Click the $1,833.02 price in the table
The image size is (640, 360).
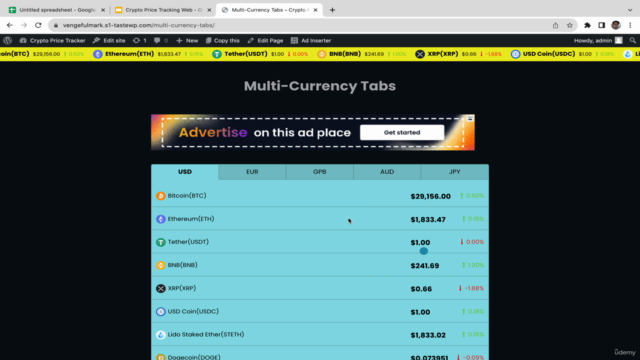[x=428, y=335]
